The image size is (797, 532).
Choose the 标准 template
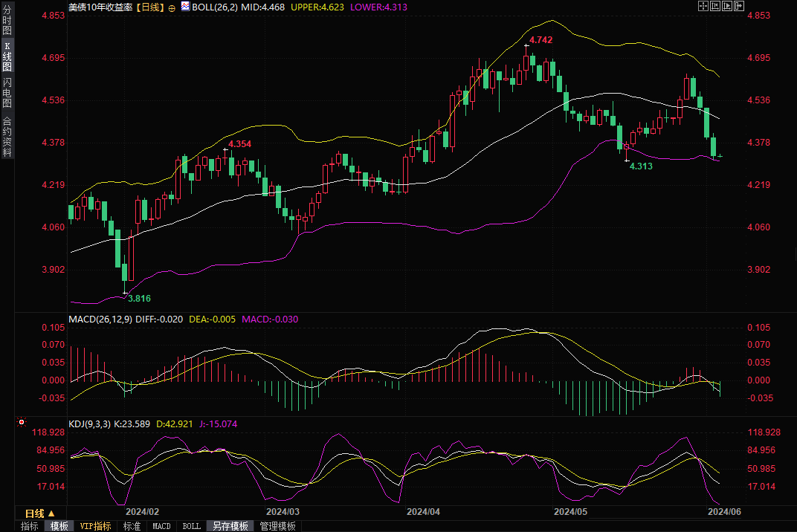point(132,526)
